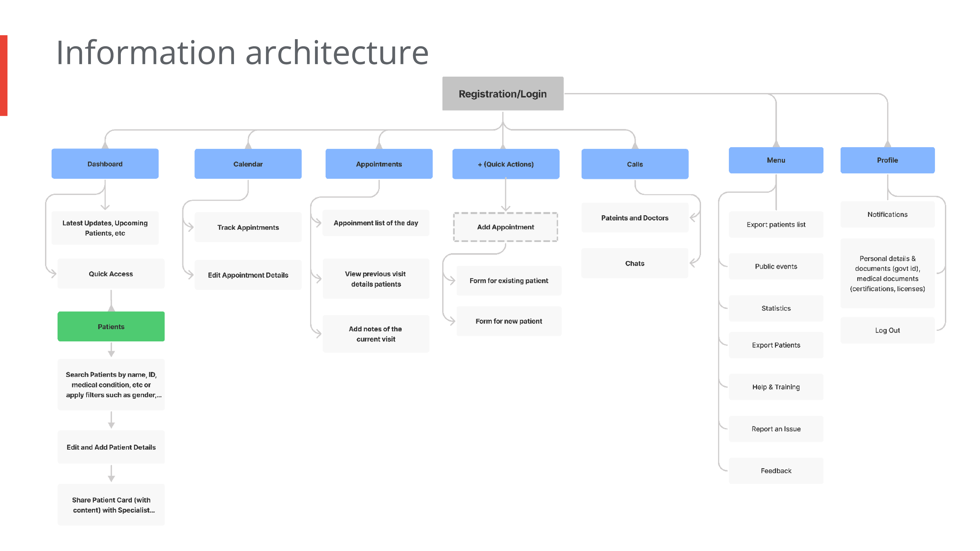The image size is (980, 551).
Task: Click 'Add notes of the current visit' box
Action: tap(376, 334)
